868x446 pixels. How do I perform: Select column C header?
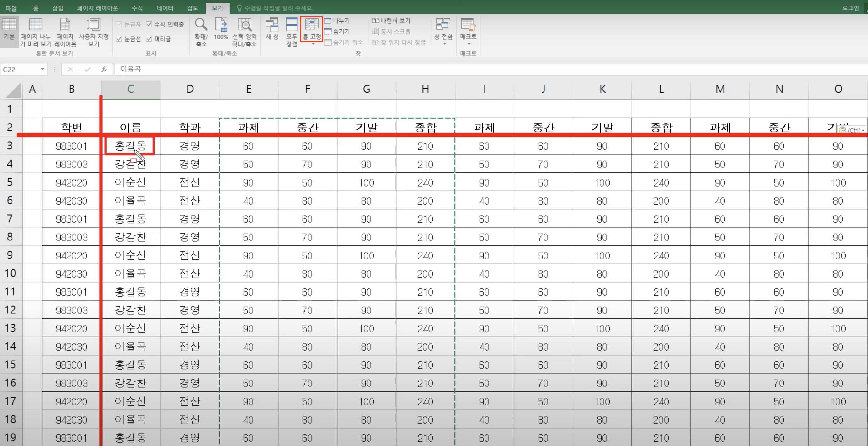pos(131,89)
